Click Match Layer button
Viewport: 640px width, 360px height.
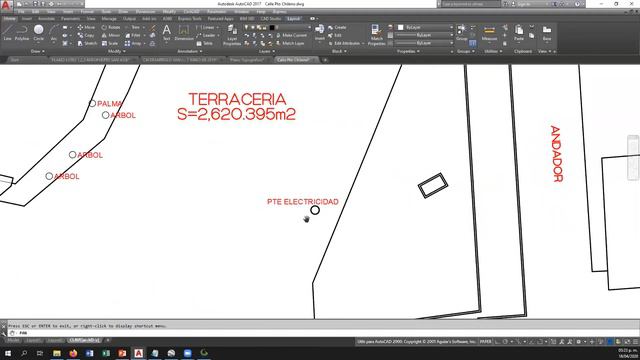coord(290,43)
